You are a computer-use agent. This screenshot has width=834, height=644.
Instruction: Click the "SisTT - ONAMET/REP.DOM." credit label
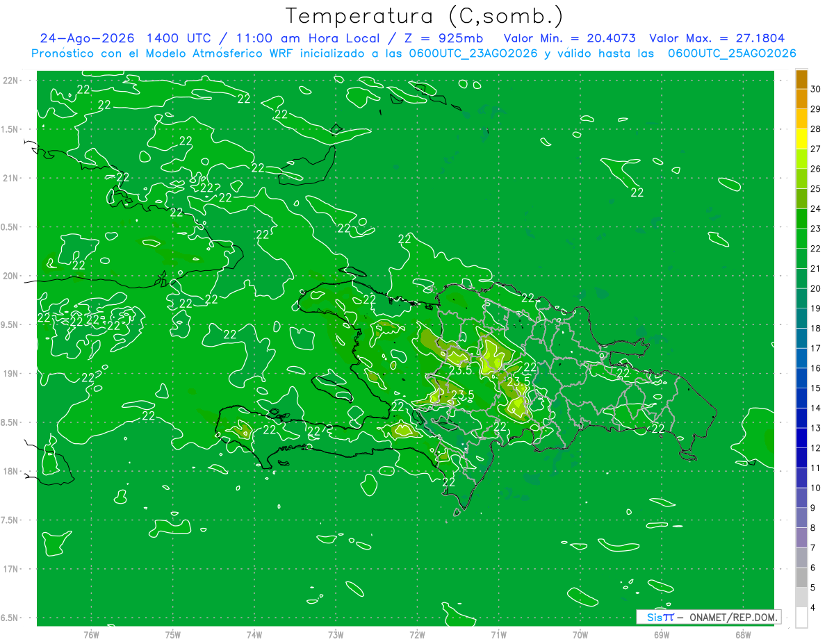[x=710, y=617]
